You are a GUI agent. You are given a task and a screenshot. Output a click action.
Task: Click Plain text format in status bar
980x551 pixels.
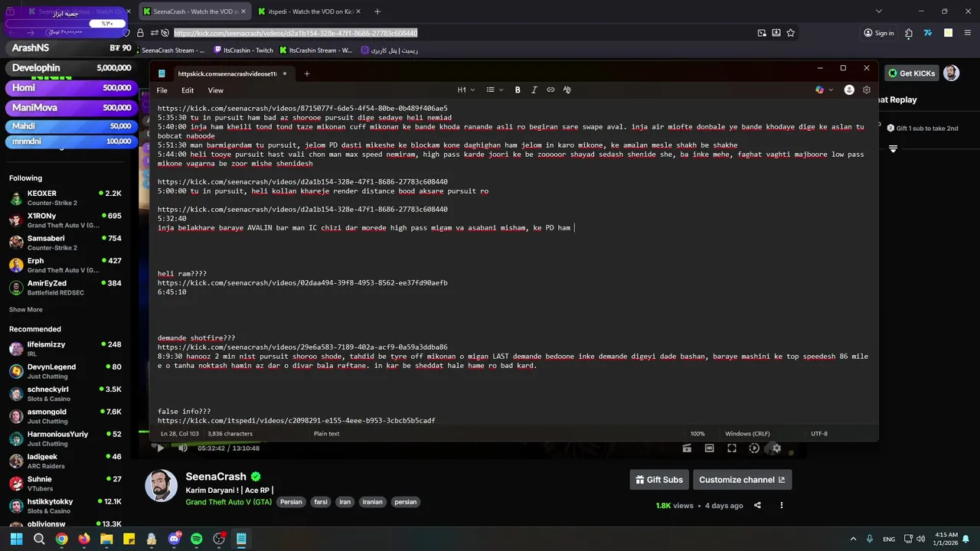point(326,433)
